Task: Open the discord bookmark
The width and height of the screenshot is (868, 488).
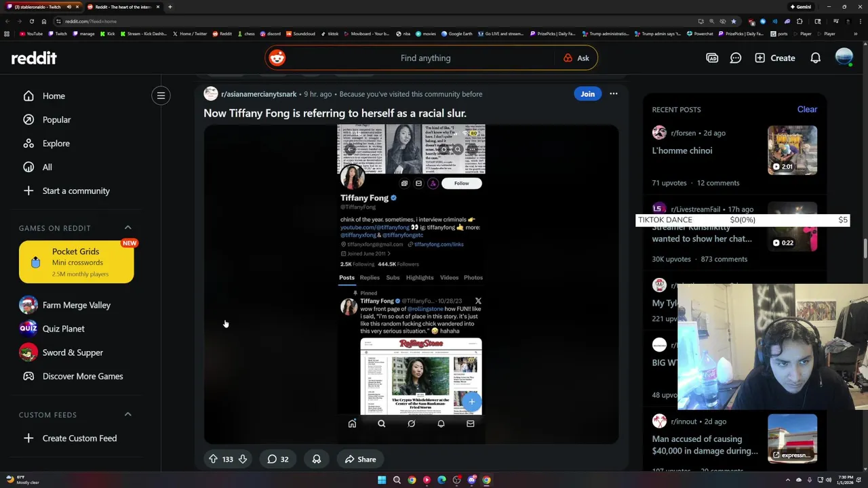Action: pos(271,34)
